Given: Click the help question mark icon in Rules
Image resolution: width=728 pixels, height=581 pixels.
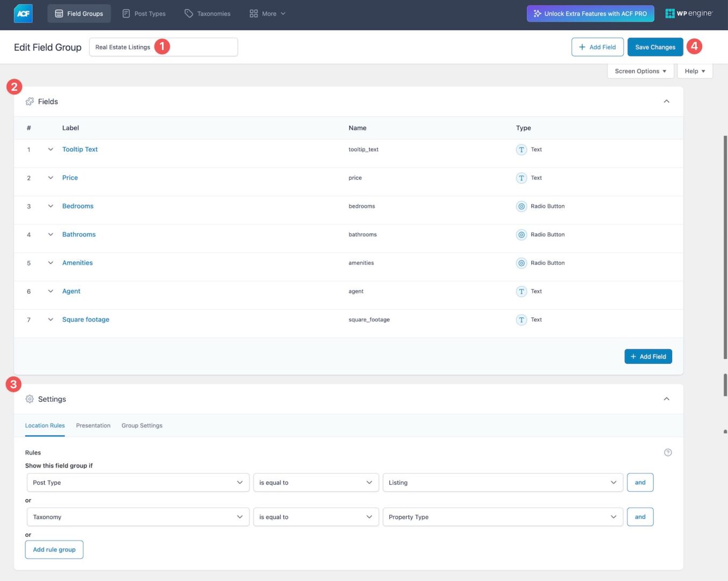Looking at the screenshot, I should [x=668, y=452].
